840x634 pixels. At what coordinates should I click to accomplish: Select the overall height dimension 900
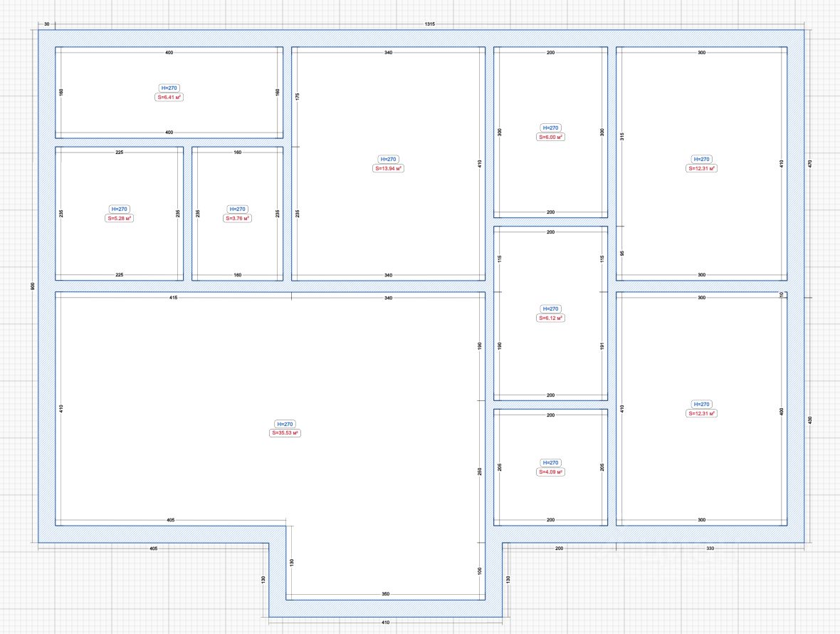tap(33, 286)
